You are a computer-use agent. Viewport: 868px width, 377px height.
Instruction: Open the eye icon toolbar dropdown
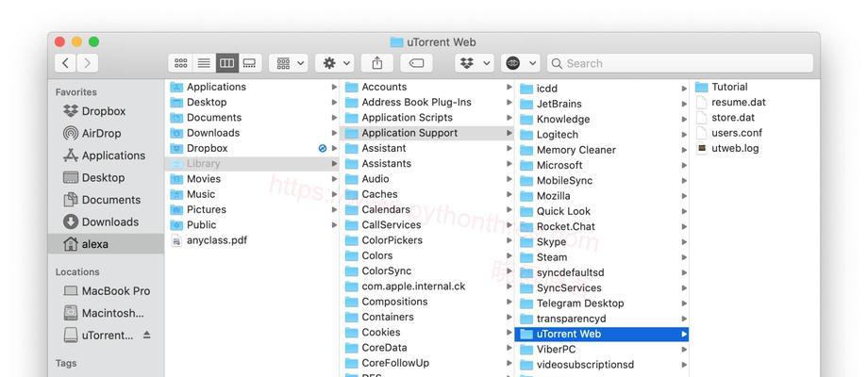point(521,63)
